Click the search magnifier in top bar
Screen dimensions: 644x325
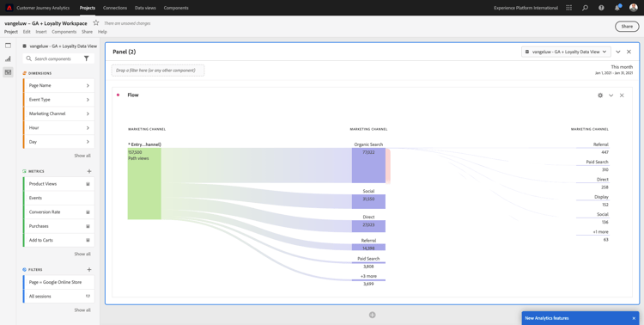tap(586, 8)
